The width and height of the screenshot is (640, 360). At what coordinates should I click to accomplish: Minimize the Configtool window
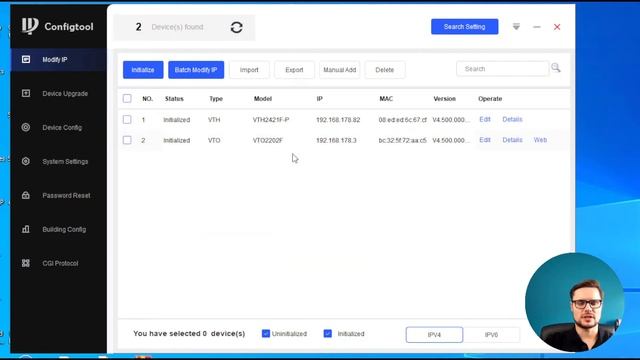(x=537, y=27)
